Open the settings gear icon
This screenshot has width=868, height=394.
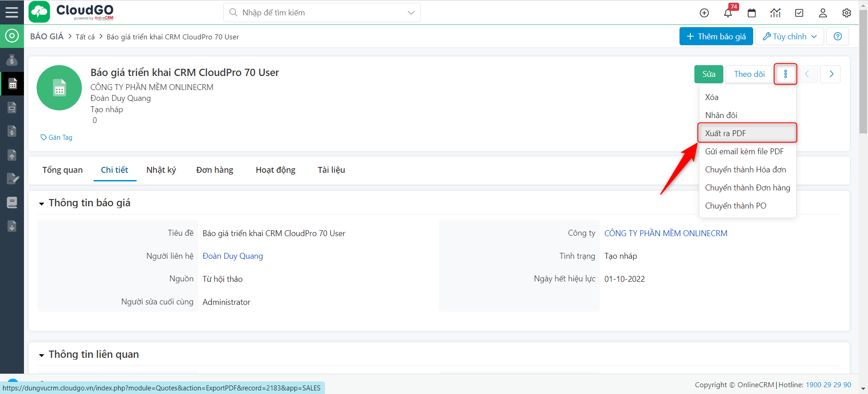pyautogui.click(x=847, y=13)
